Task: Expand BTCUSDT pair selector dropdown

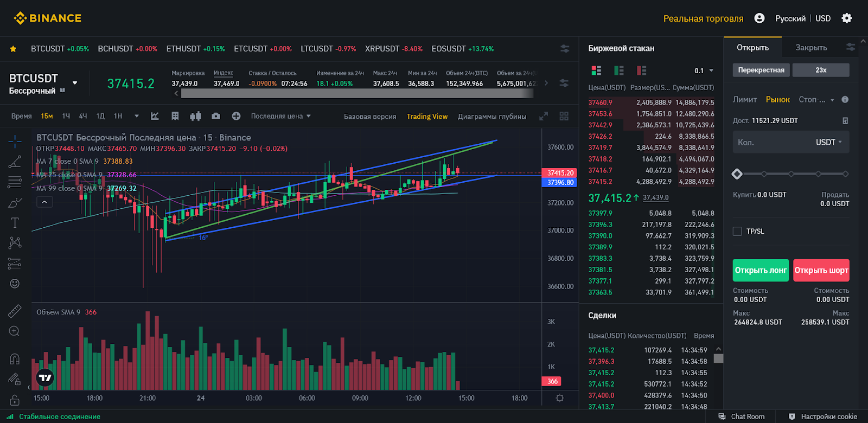Action: 75,83
